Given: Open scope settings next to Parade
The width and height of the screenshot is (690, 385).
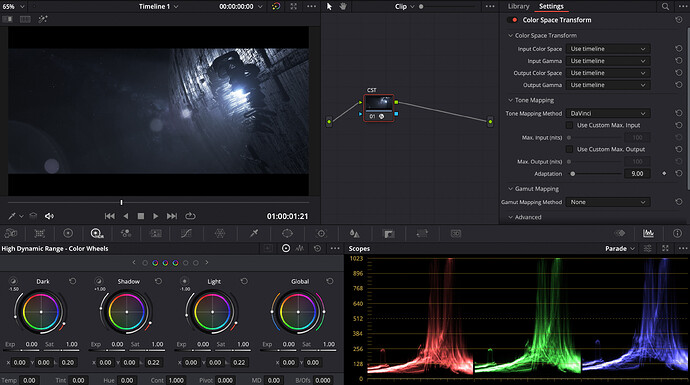Looking at the screenshot, I should tap(648, 249).
